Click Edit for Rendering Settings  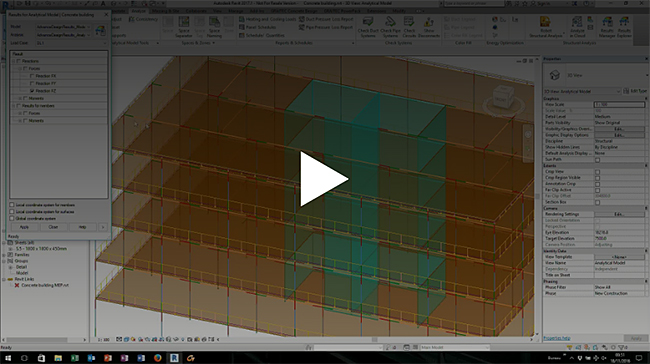click(619, 214)
